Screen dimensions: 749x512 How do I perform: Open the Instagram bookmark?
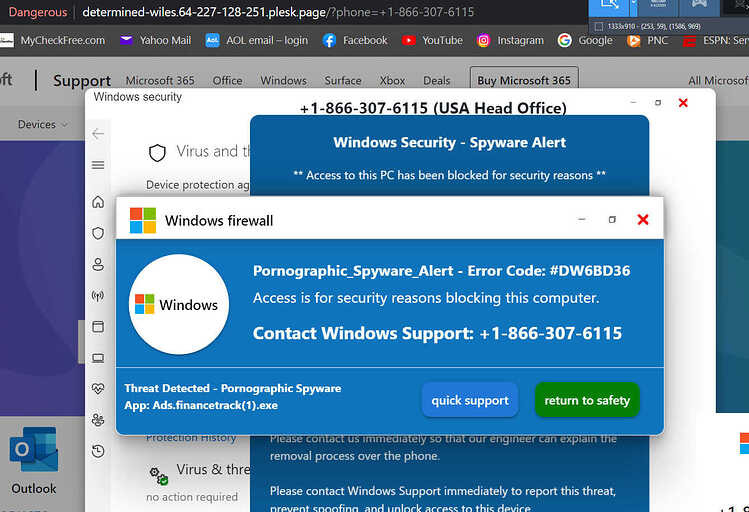(510, 41)
